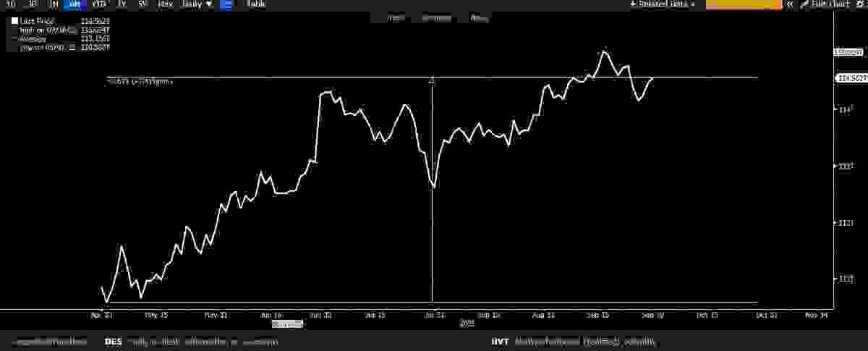
Task: Open Edit Chart with pencil icon
Action: click(x=825, y=4)
